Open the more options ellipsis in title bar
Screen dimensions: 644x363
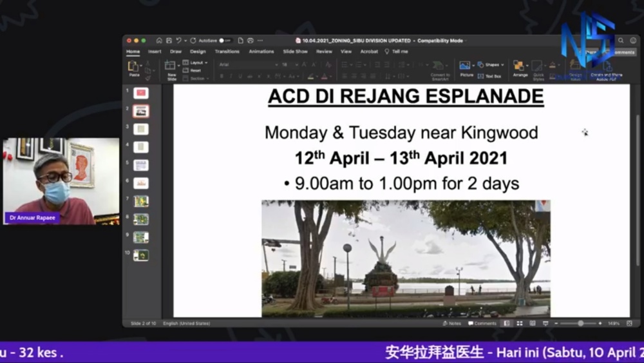coord(260,41)
